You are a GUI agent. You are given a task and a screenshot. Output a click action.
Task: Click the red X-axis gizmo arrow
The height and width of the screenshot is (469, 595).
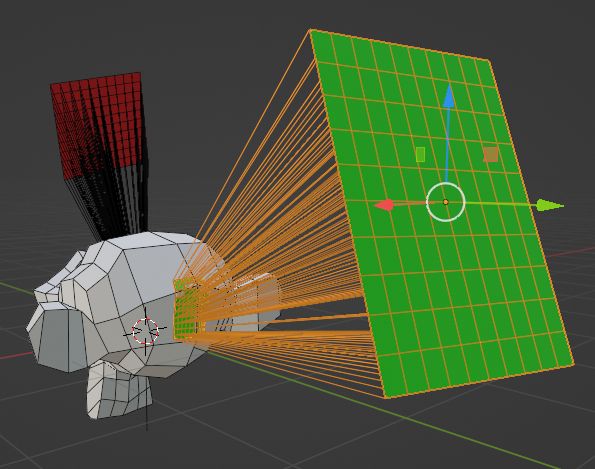384,205
